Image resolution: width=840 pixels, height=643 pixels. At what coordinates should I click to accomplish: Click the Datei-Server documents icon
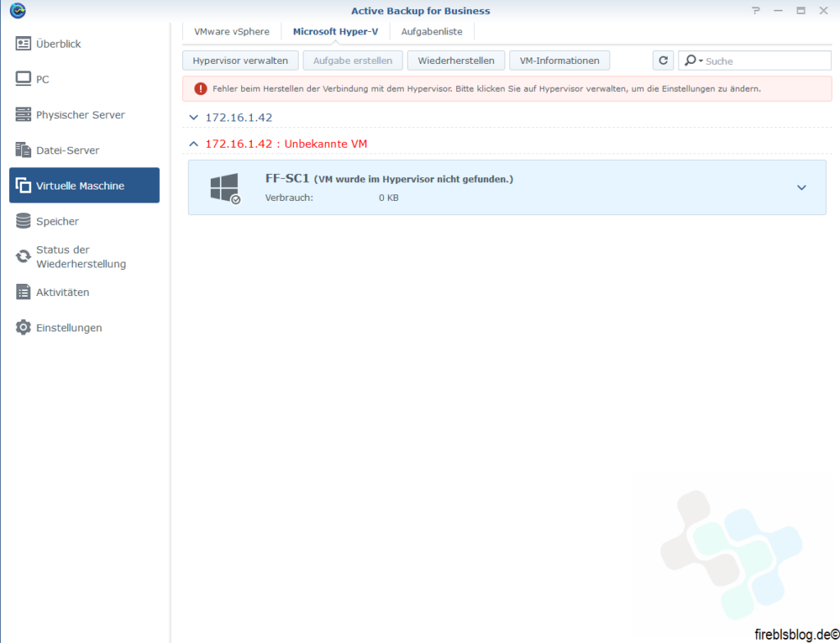click(x=23, y=150)
